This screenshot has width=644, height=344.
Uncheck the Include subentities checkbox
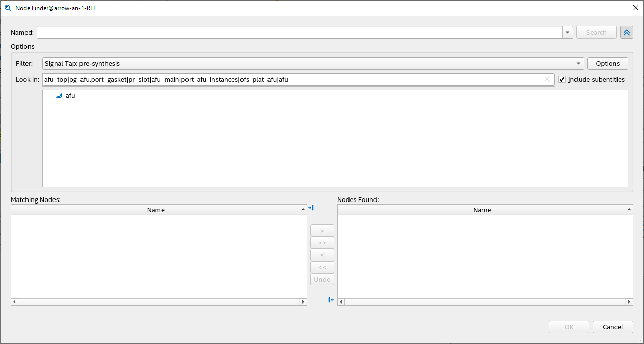click(x=561, y=79)
